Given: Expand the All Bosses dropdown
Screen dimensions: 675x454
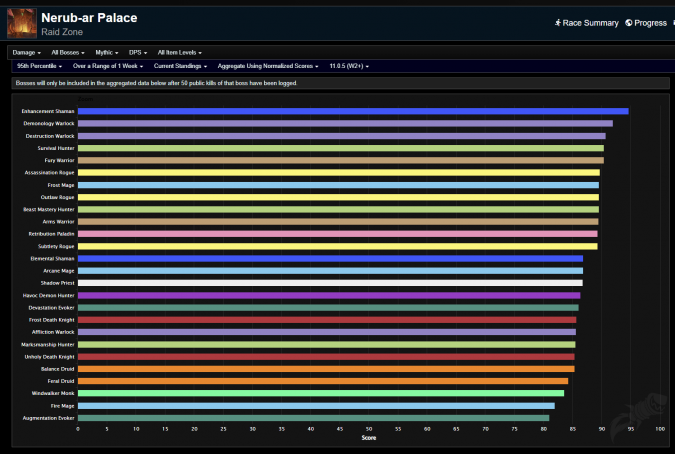Looking at the screenshot, I should (x=68, y=53).
